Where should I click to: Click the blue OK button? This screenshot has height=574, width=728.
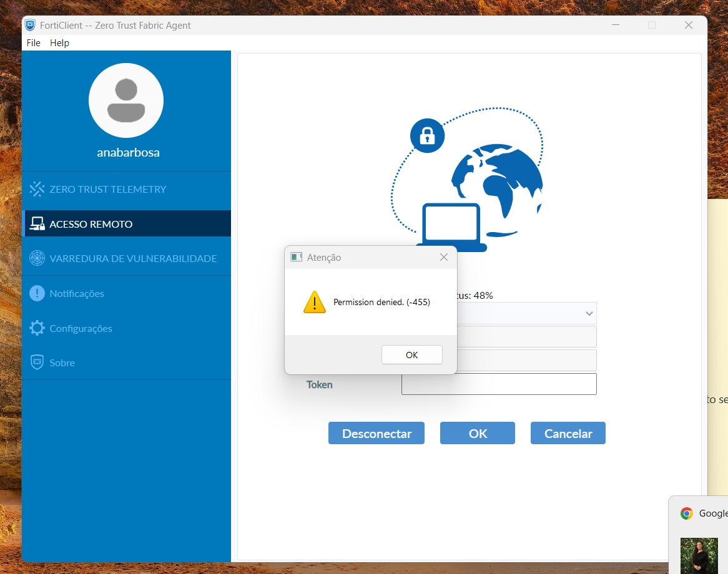(x=477, y=434)
